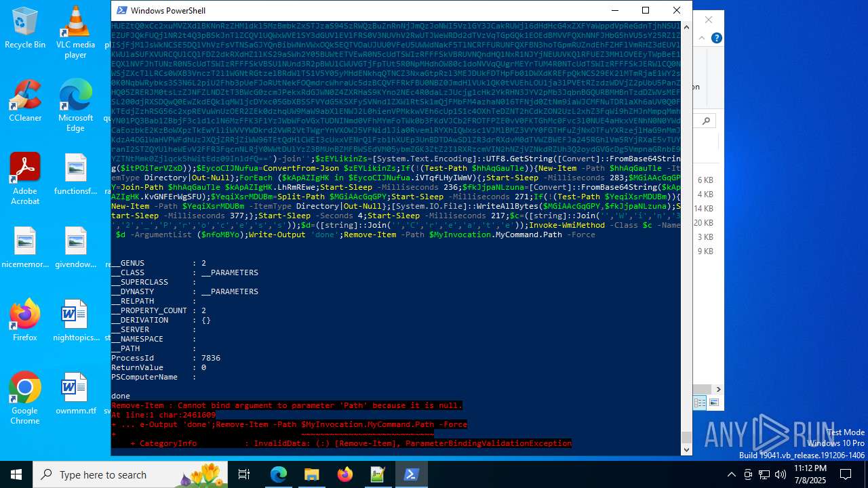Select the 9 KB file size entry
868x488 pixels.
705,251
